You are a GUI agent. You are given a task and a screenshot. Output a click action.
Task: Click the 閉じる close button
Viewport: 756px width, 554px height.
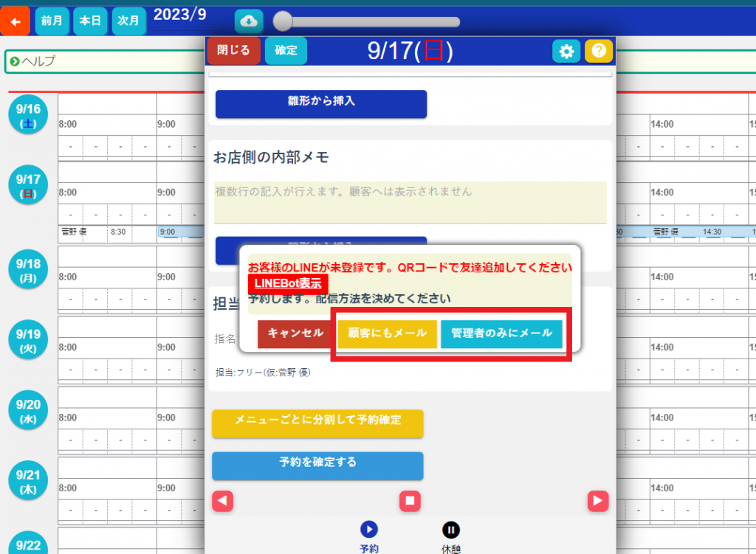[233, 51]
